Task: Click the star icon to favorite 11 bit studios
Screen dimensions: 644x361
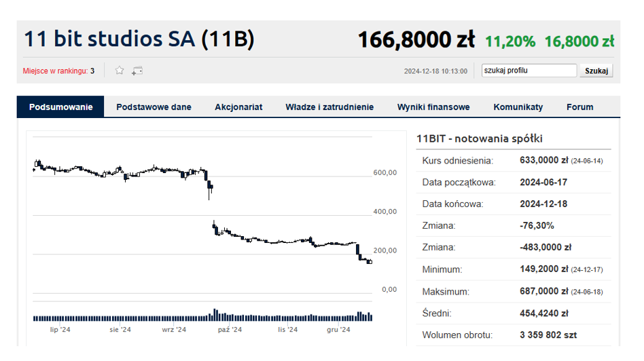Action: [120, 71]
